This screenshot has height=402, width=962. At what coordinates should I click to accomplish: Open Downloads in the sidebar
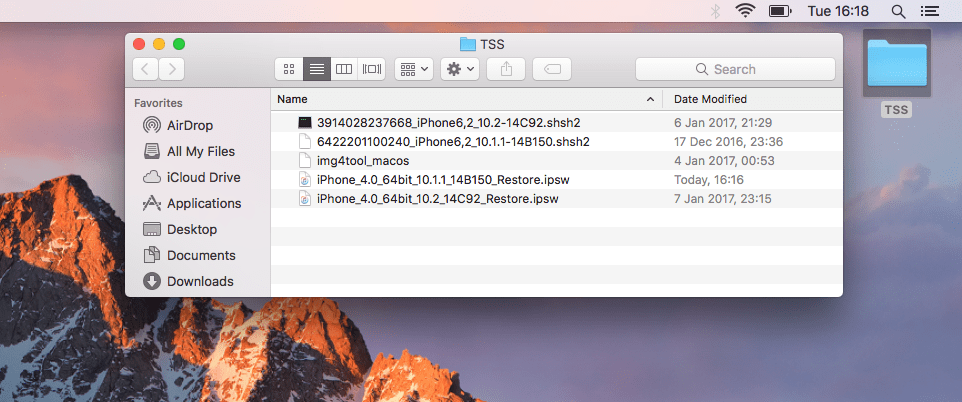pos(188,281)
